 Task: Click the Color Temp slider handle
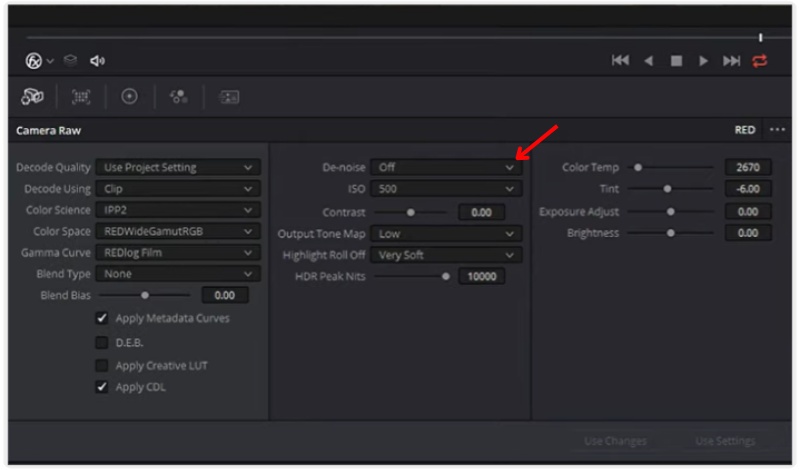coord(638,168)
